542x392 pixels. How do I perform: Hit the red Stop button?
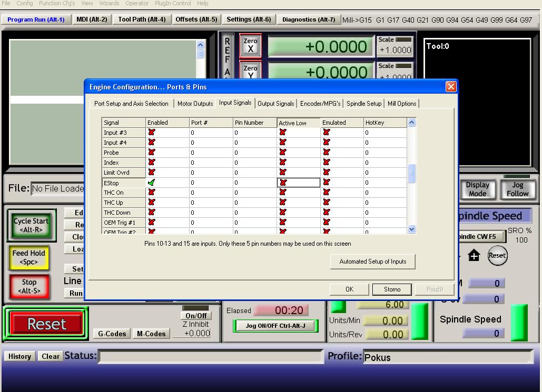pyautogui.click(x=29, y=286)
